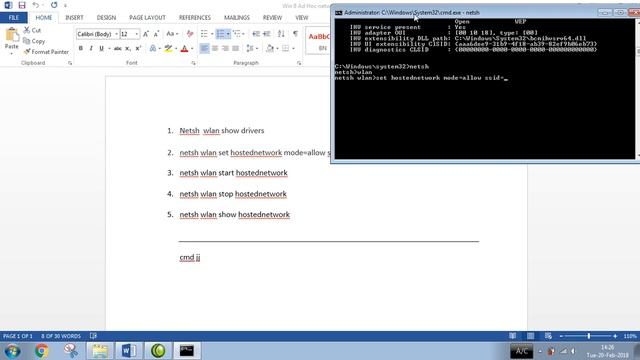Toggle Italic formatting
640x360 pixels.
[91, 49]
